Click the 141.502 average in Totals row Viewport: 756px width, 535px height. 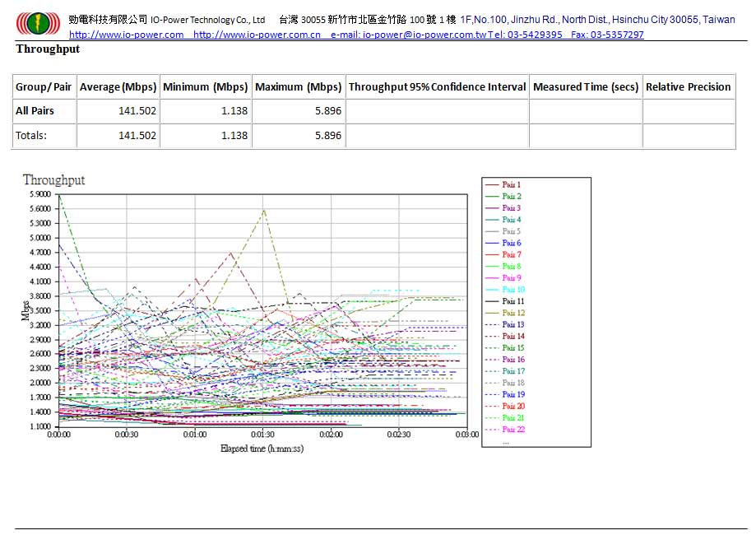[137, 136]
